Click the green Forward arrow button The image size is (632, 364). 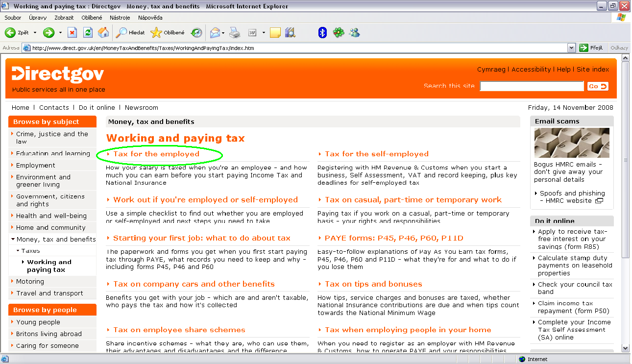(49, 33)
